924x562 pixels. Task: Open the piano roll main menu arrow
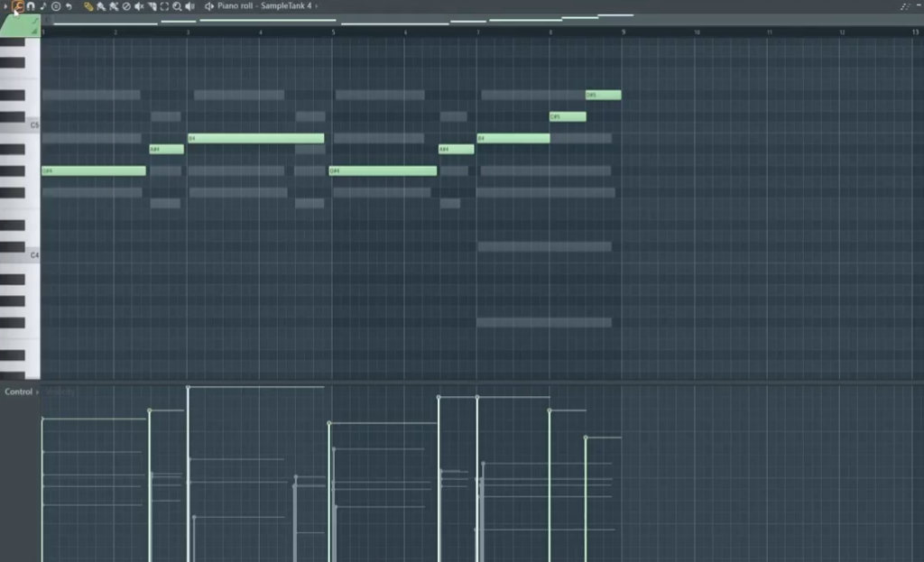(6, 6)
